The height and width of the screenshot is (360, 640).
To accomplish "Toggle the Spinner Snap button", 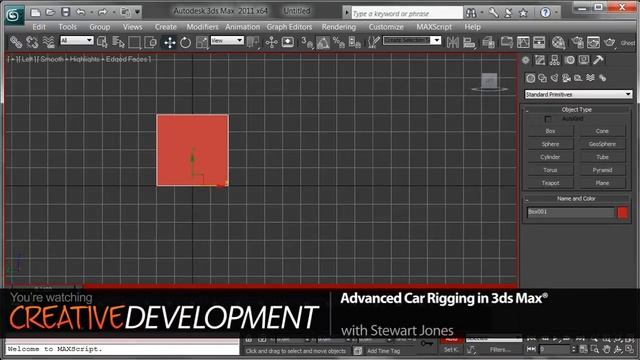I will tap(355, 42).
